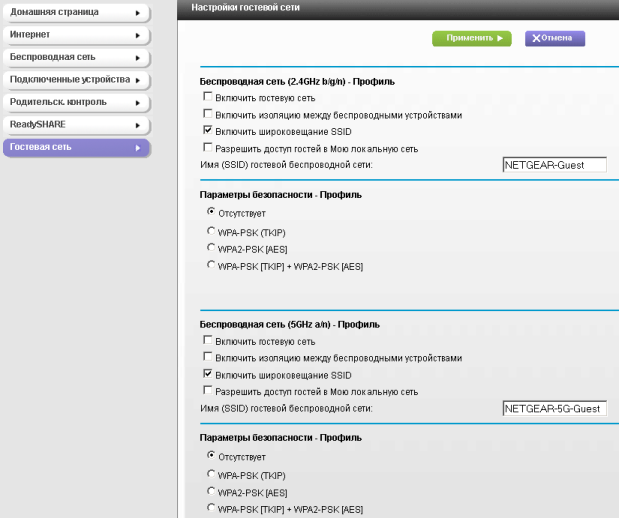Open Подключенные устройства sidebar item

pyautogui.click(x=76, y=80)
